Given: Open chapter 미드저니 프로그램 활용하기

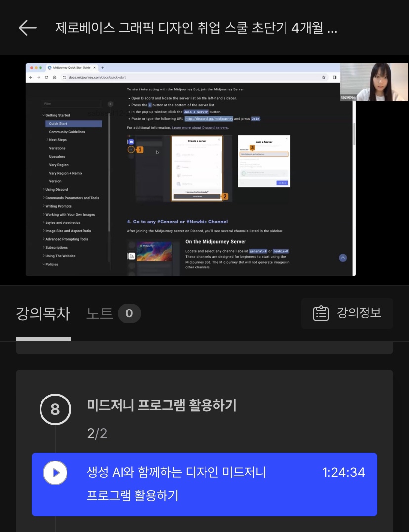Looking at the screenshot, I should 162,405.
